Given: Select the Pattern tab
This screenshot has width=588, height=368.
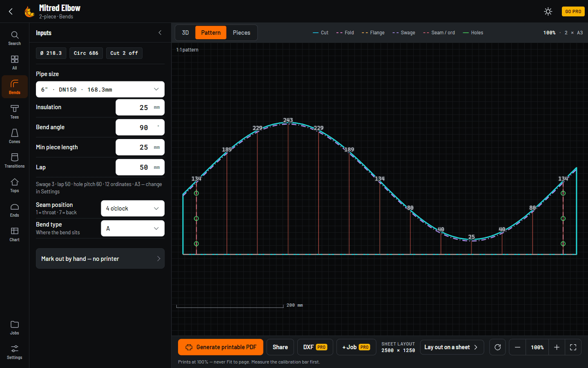Looking at the screenshot, I should [x=211, y=33].
